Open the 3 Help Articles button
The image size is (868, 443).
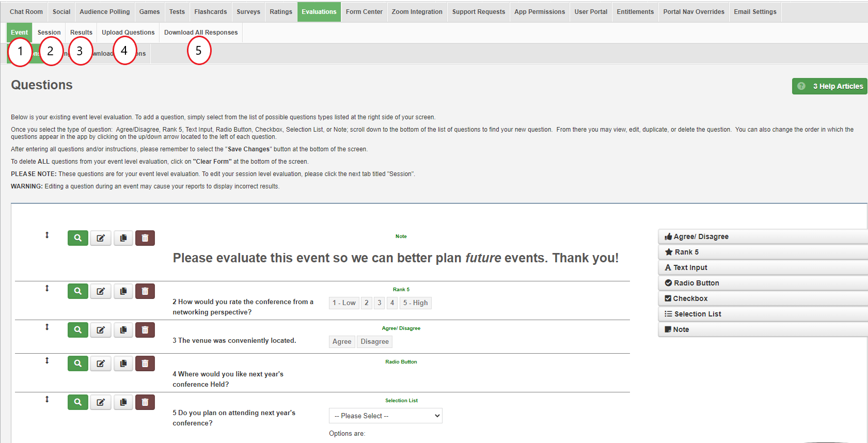click(830, 86)
